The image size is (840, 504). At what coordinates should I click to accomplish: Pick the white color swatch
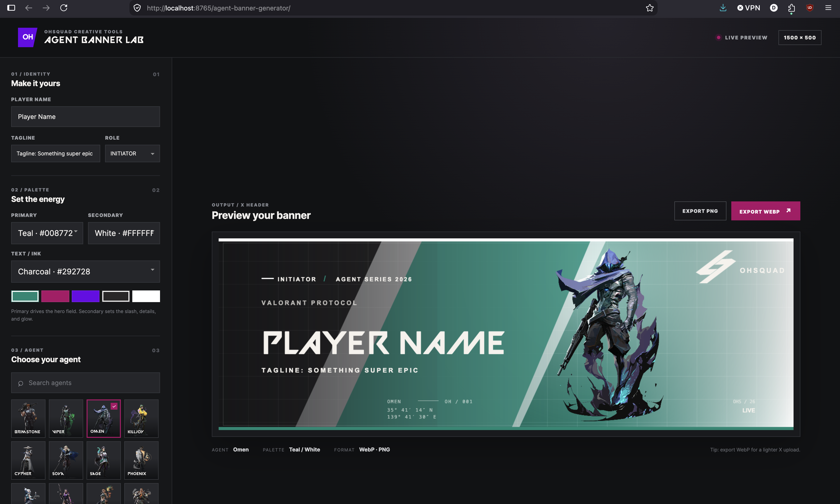coord(146,296)
